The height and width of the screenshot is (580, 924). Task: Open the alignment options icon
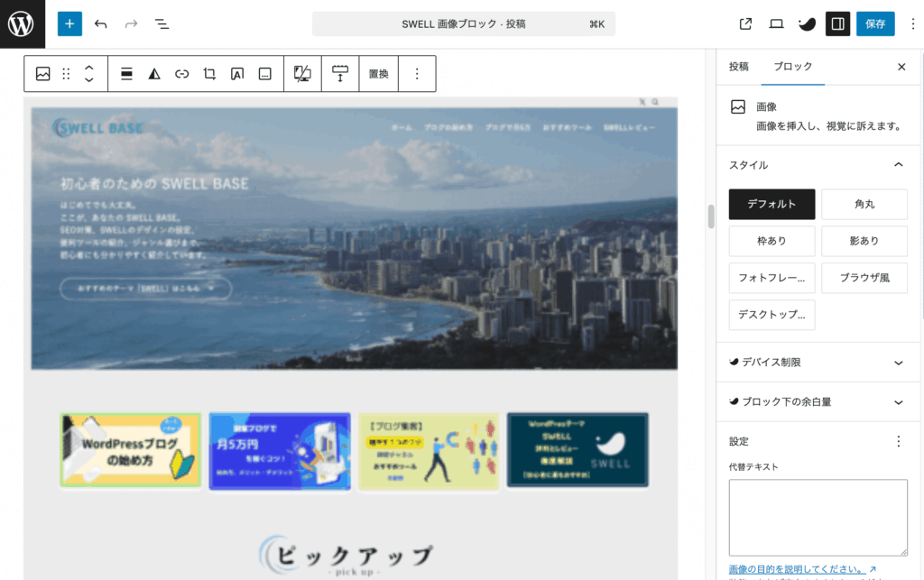point(126,74)
